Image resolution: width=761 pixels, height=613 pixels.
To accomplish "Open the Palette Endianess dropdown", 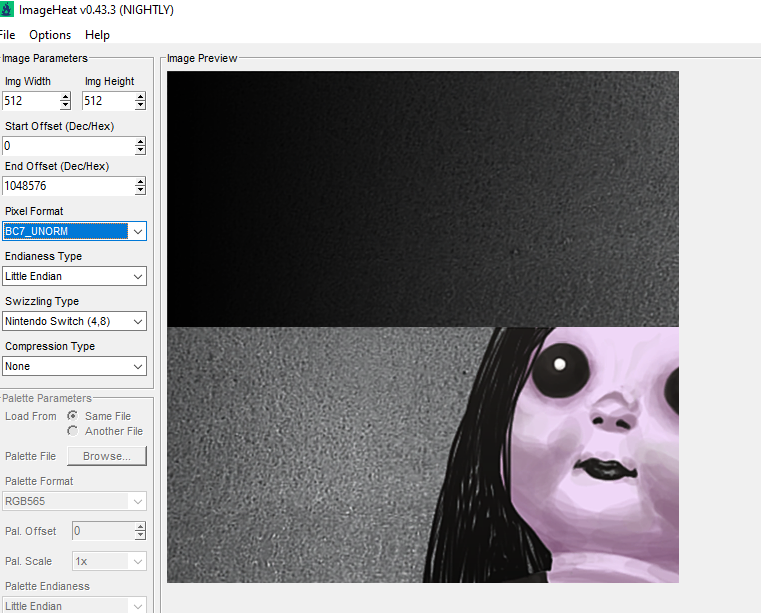I will click(x=74, y=606).
